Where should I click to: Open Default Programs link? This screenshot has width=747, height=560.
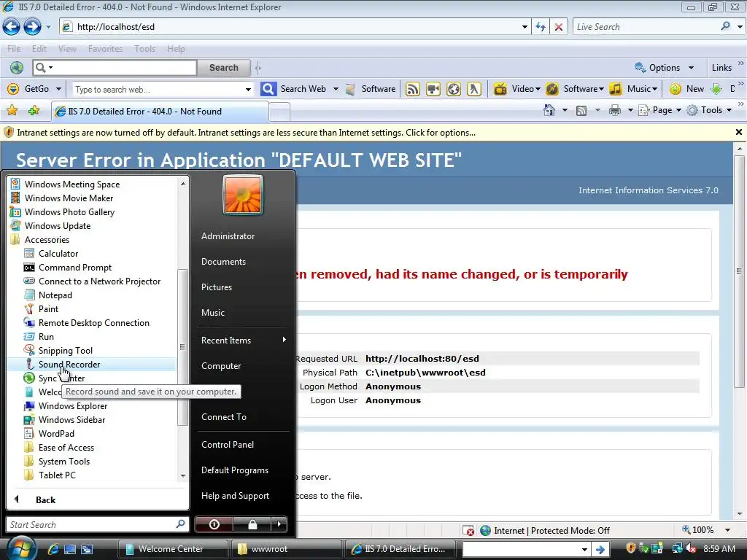click(234, 470)
